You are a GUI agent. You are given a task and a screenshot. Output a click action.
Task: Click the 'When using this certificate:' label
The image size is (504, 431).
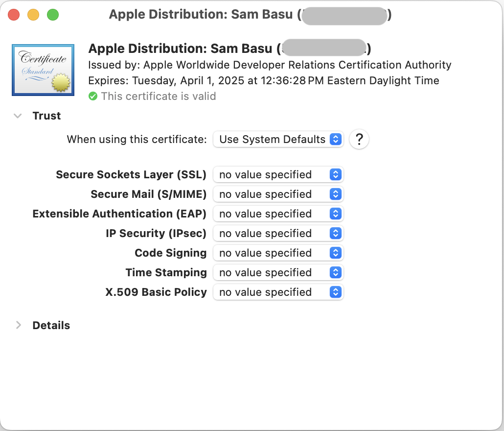[x=137, y=140]
